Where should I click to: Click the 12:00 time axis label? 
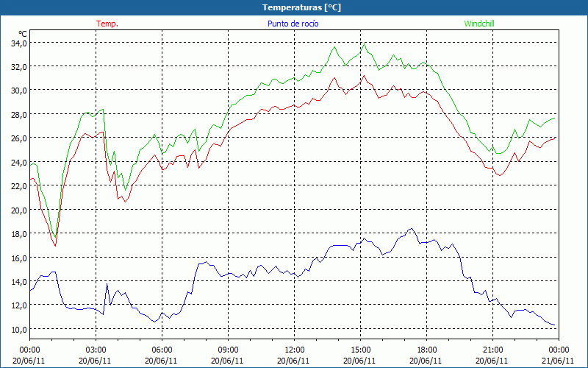tap(295, 350)
